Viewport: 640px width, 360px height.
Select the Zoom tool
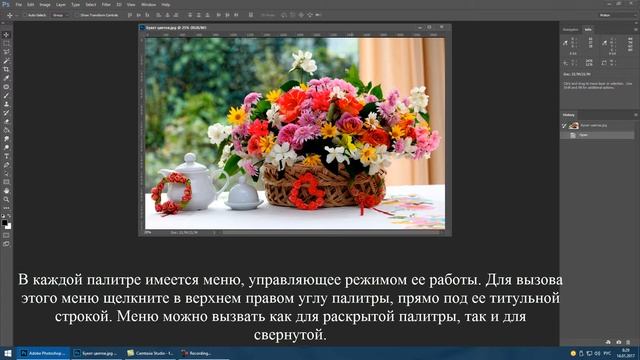click(x=6, y=200)
